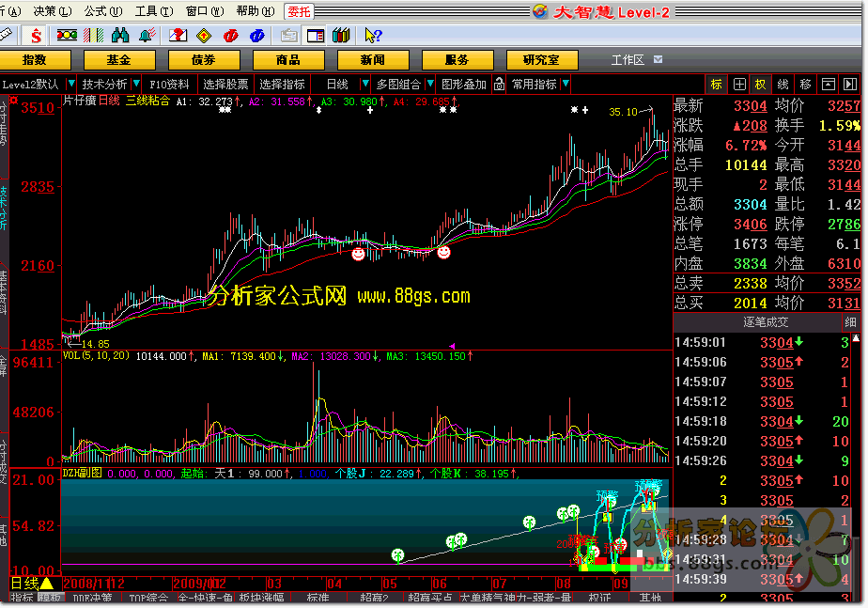Open the 公式(U) menu

pos(103,11)
